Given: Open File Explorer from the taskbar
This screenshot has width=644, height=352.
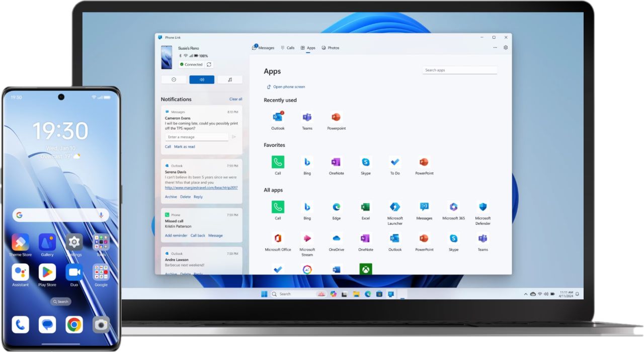Looking at the screenshot, I should coord(356,294).
